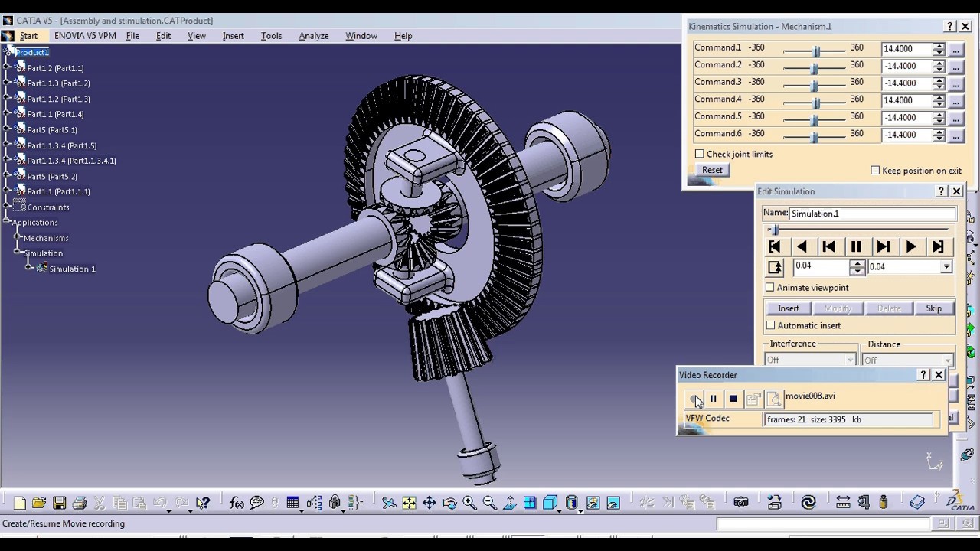Collapse the Mechanisms tree node
The width and height of the screenshot is (980, 551).
tap(17, 238)
